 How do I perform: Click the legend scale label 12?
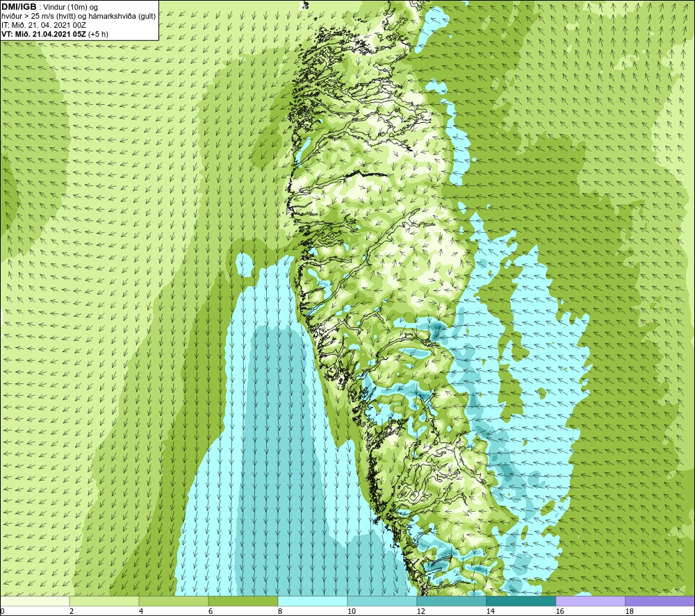[x=420, y=612]
